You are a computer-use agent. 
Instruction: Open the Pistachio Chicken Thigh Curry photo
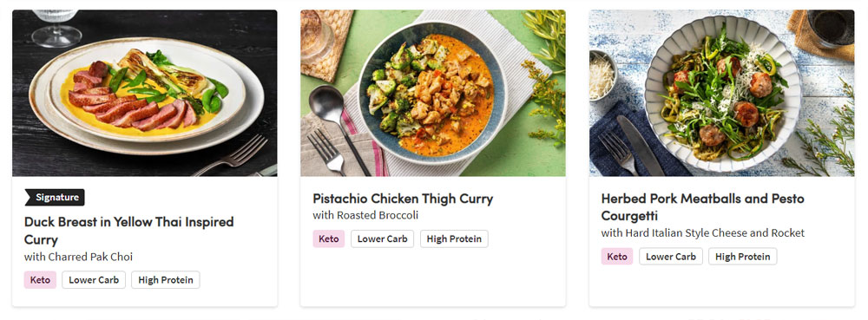(x=433, y=93)
